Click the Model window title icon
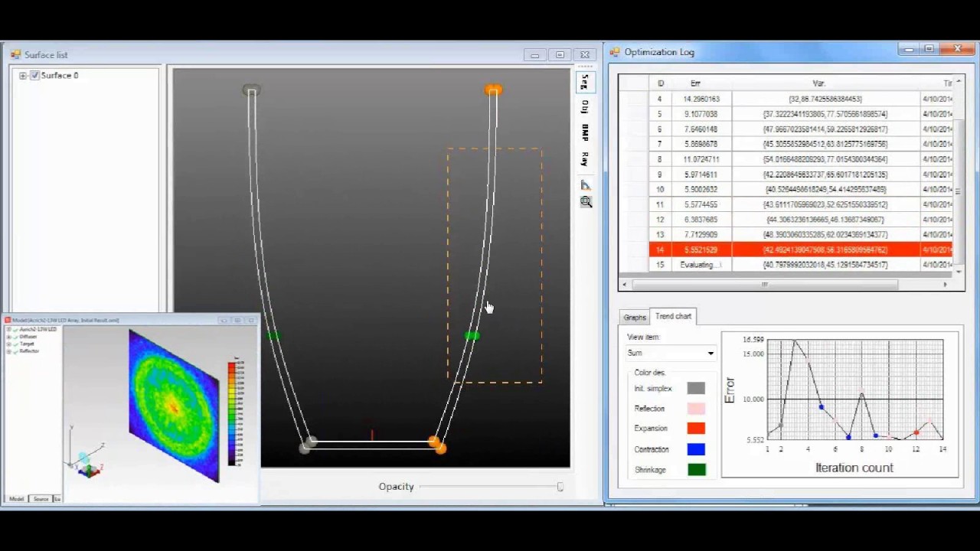This screenshot has height=551, width=980. (x=7, y=320)
